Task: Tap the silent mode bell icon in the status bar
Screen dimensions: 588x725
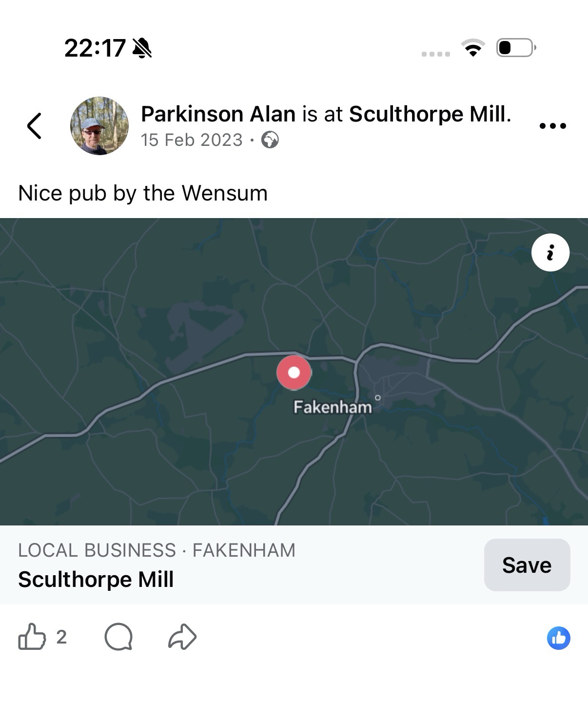Action: pos(142,48)
